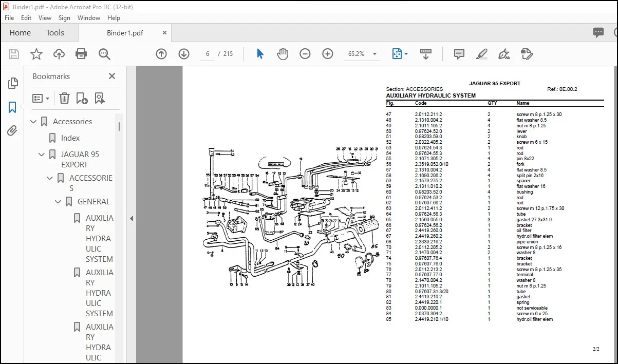Collapse the ACCESSORIES sub-bookmark
This screenshot has height=364, width=618.
point(50,178)
